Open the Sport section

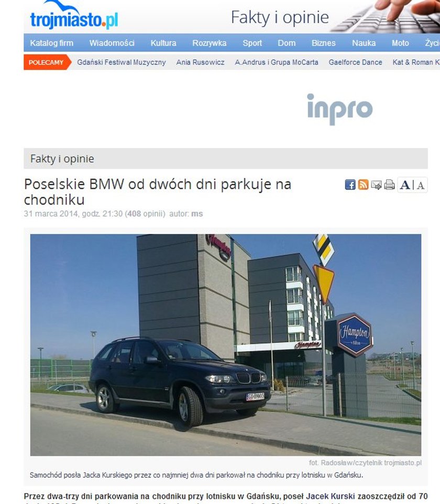pyautogui.click(x=252, y=43)
